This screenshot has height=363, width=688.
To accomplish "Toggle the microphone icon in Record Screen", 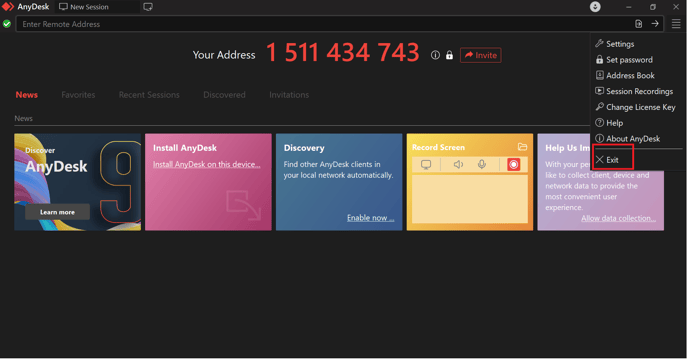I will click(481, 164).
